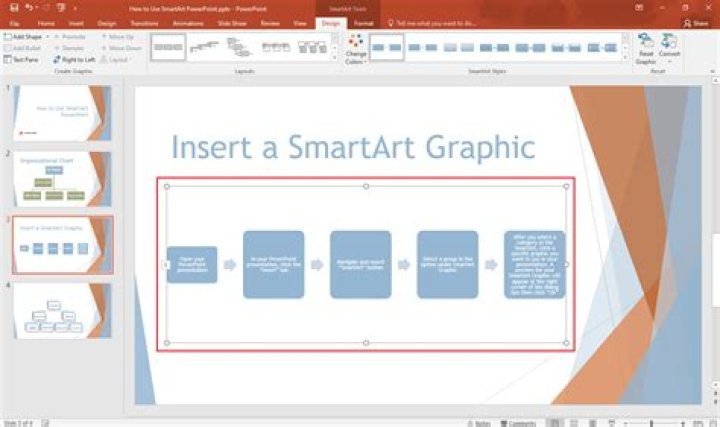720x427 pixels.
Task: Click the Save icon in quick access toolbar
Action: pos(14,7)
